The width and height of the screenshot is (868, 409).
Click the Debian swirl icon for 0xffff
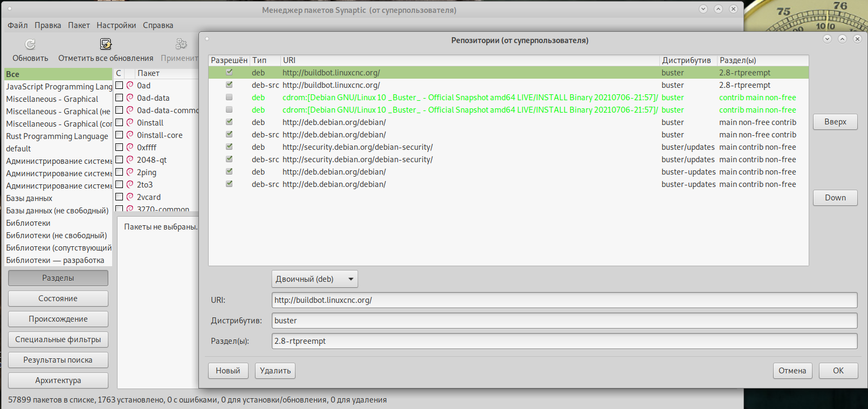point(130,147)
